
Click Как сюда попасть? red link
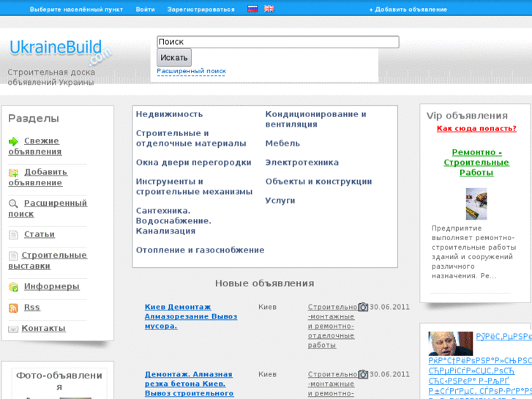476,129
